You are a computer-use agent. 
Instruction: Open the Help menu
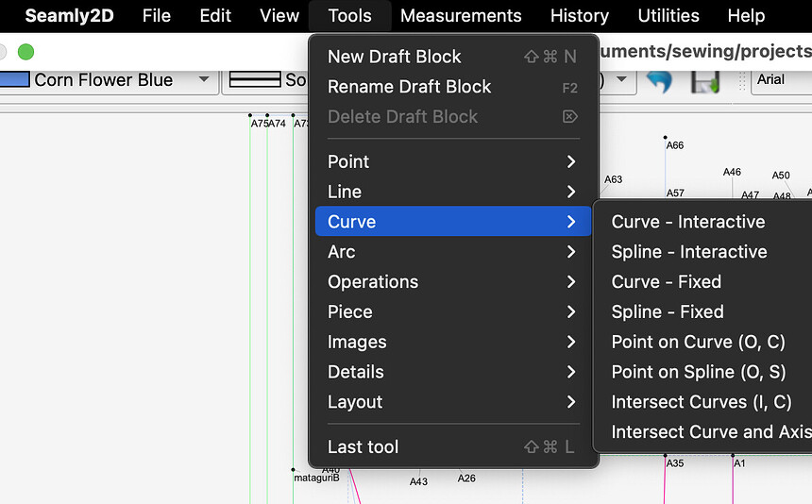pos(746,15)
